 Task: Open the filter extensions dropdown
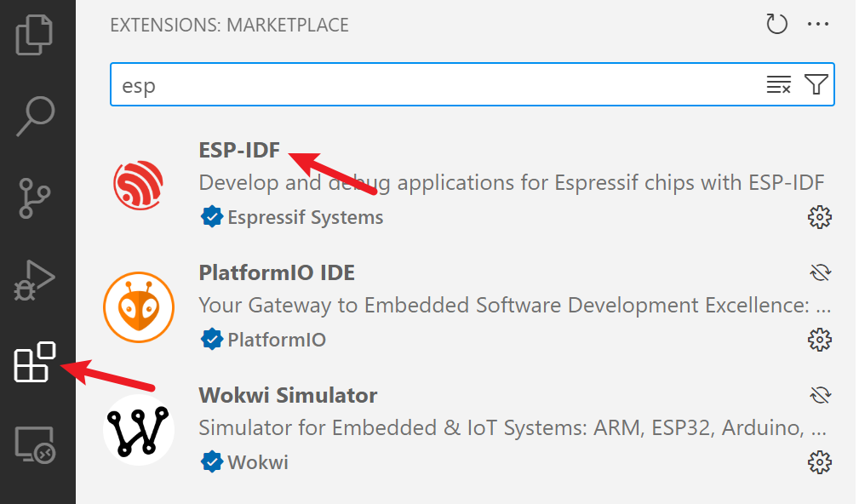pos(816,84)
